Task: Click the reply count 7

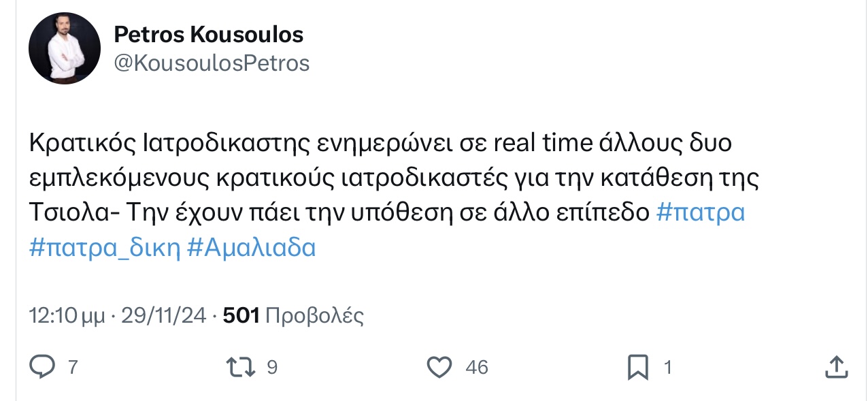Action: click(x=73, y=368)
